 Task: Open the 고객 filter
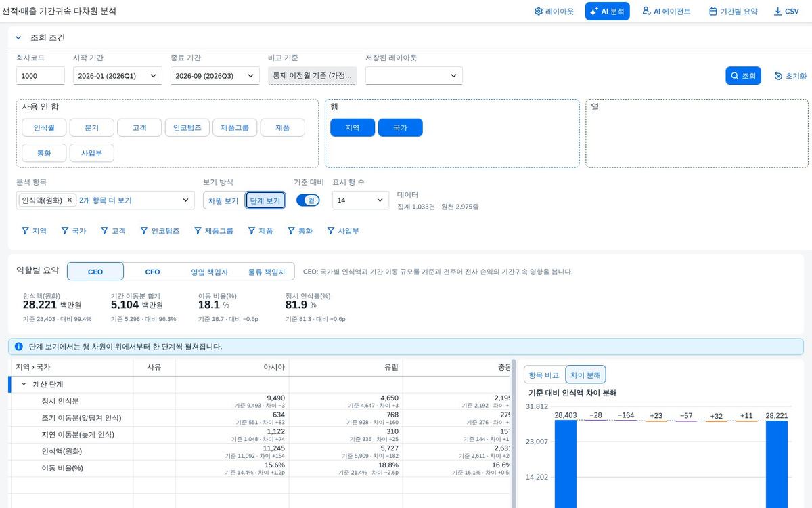coord(114,231)
